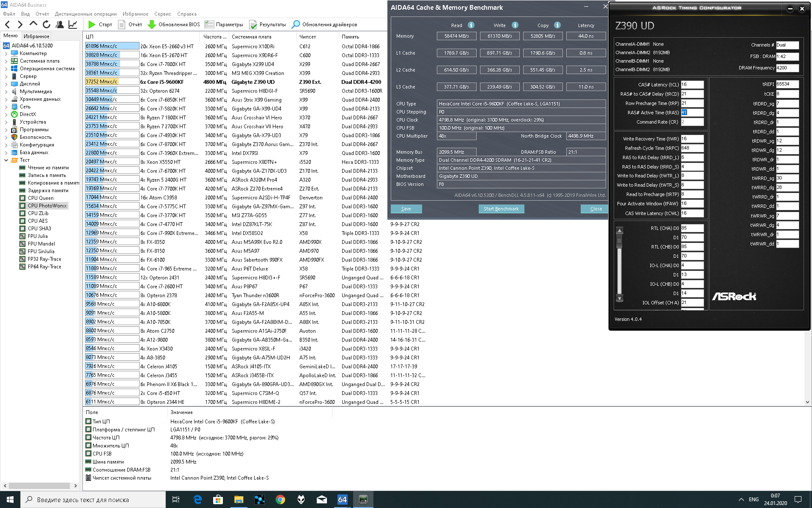The image size is (812, 508).
Task: Open the Сервис menu
Action: pyautogui.click(x=162, y=14)
